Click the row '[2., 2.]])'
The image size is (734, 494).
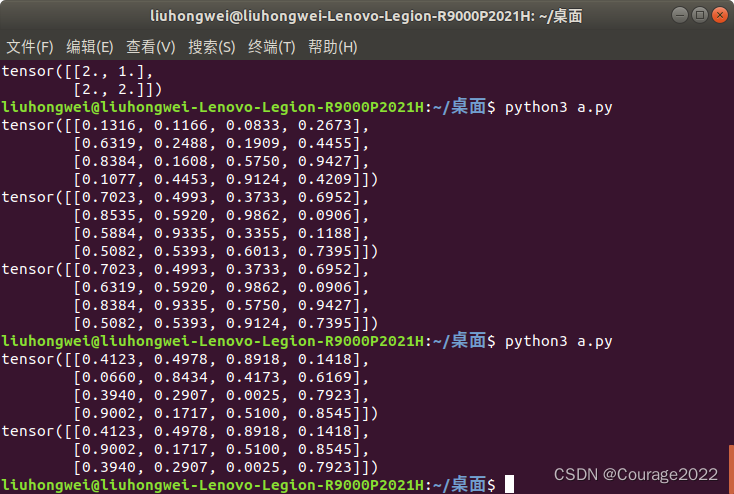117,89
